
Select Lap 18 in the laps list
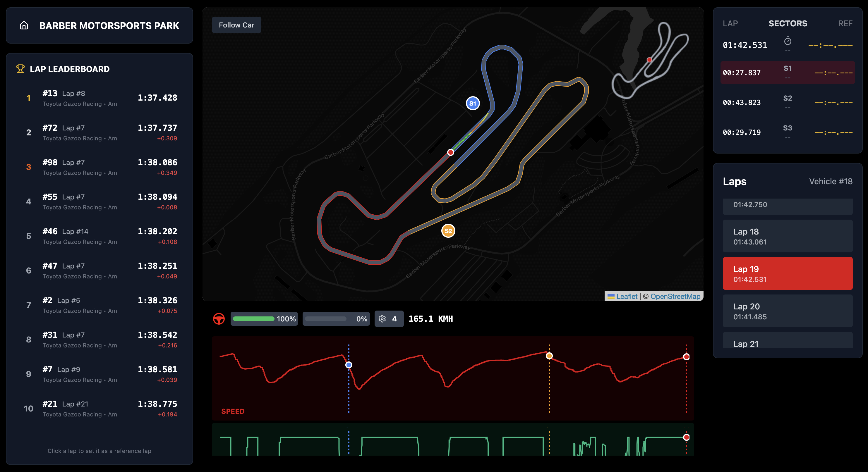pyautogui.click(x=787, y=236)
